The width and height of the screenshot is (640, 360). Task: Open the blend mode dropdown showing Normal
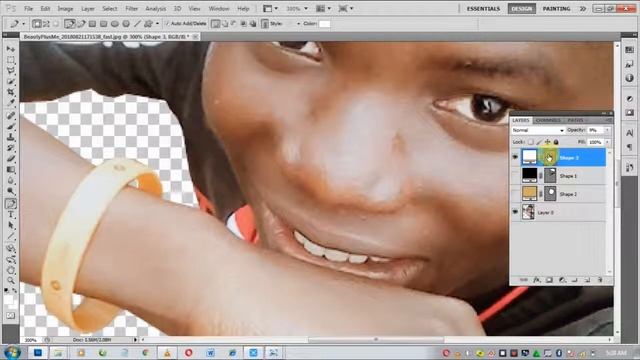[538, 130]
